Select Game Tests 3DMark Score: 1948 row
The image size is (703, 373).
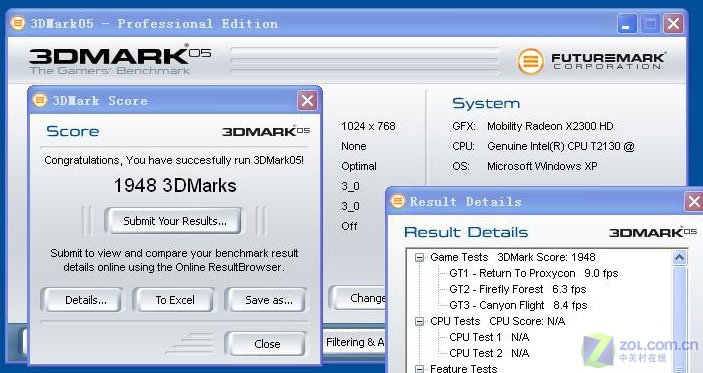point(513,257)
